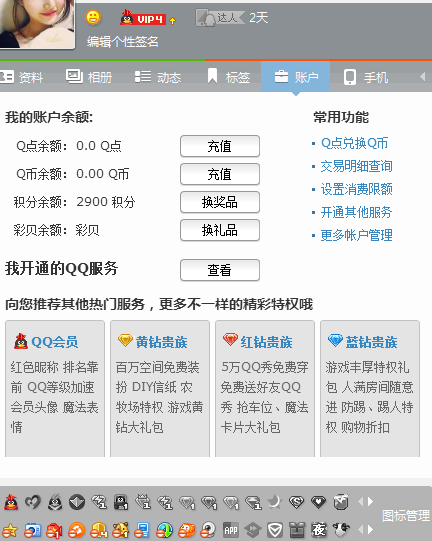This screenshot has height=541, width=432.
Task: Click the red QQ penguin icon in bottom row
Action: [x=11, y=502]
